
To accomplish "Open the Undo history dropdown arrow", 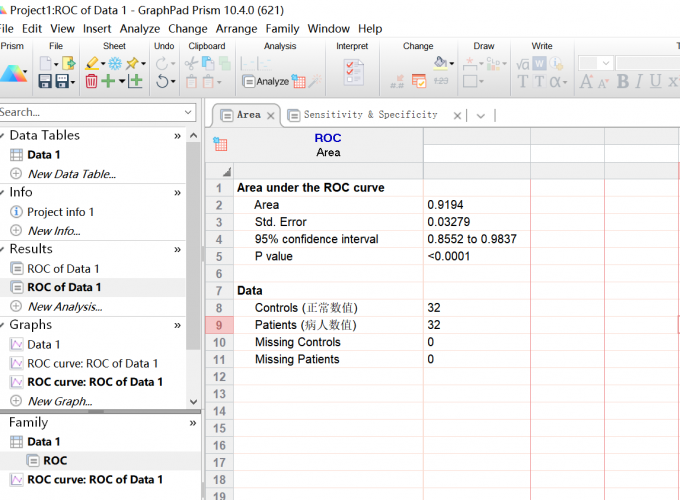I will tap(173, 82).
